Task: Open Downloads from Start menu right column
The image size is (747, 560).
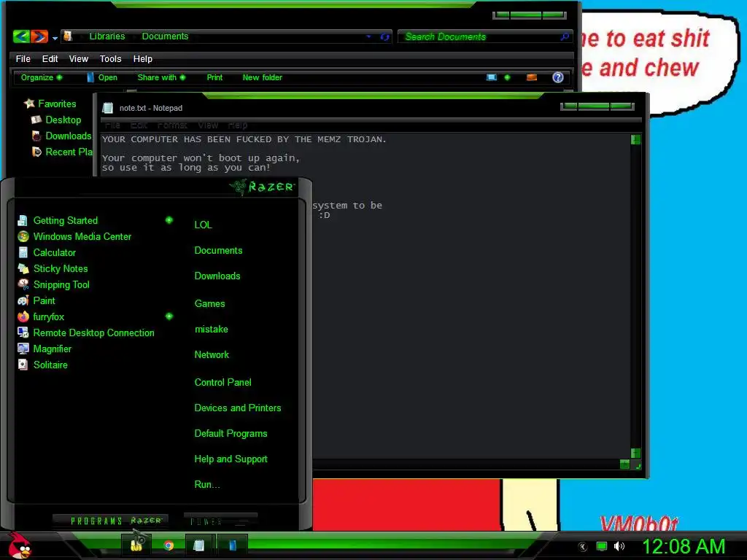Action: pos(217,276)
